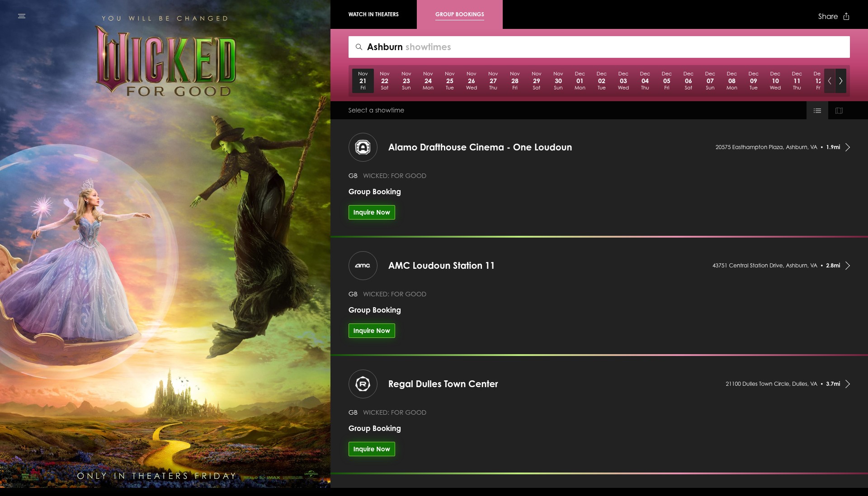Click address 21100 Dulles Town Circle
868x496 pixels.
pyautogui.click(x=771, y=384)
